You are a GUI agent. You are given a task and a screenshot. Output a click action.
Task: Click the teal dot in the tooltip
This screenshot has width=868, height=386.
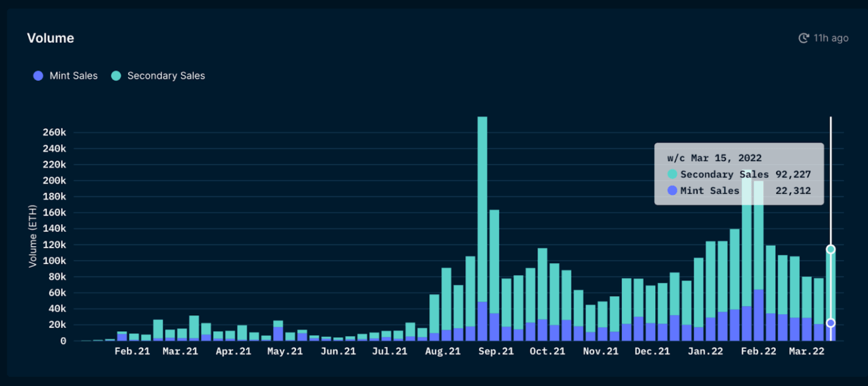click(x=672, y=174)
